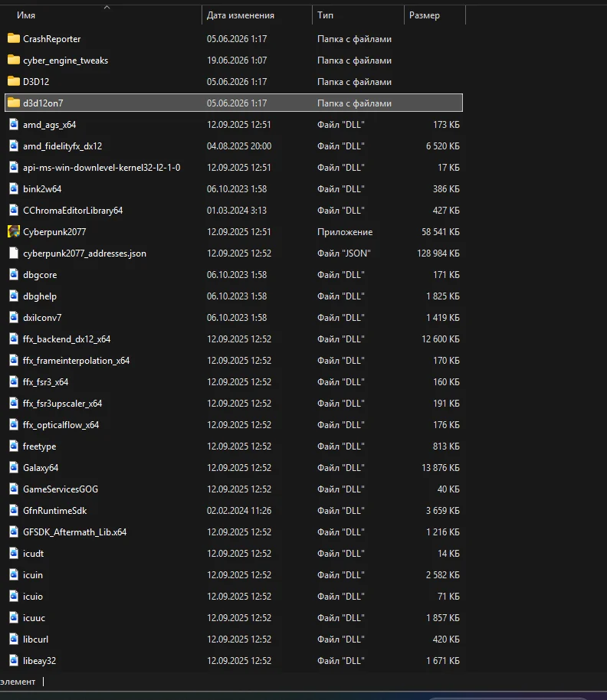Click the dxilconv7 DLL file icon

14,317
